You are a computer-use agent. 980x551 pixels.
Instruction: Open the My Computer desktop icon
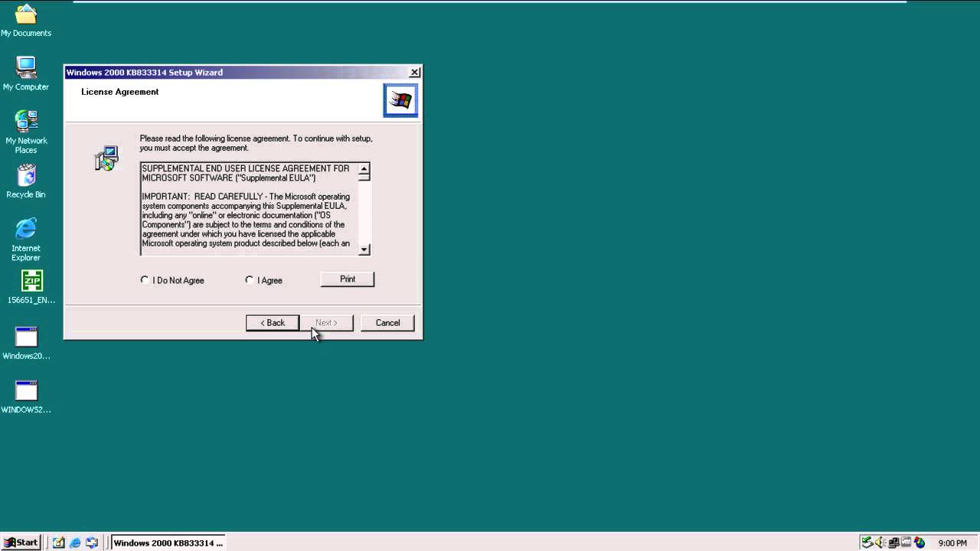[x=25, y=73]
